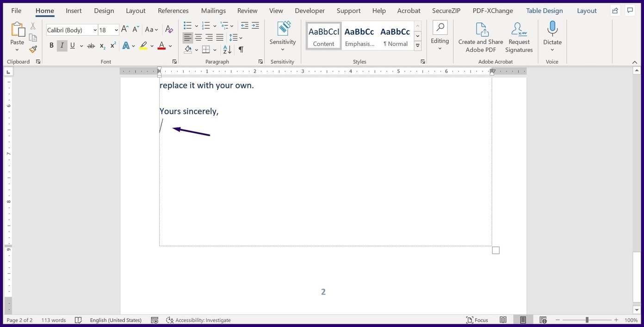
Task: Apply Superscript formatting
Action: pyautogui.click(x=112, y=45)
